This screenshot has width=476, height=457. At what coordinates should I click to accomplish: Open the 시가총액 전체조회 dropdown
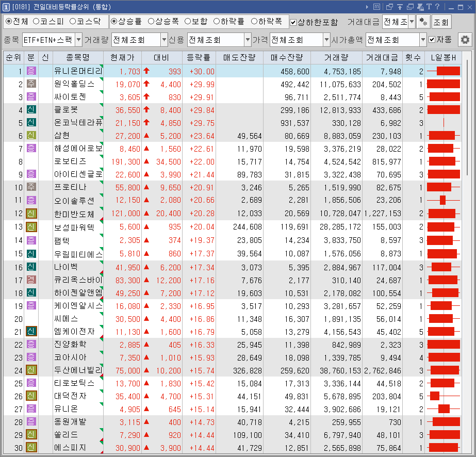[x=423, y=40]
